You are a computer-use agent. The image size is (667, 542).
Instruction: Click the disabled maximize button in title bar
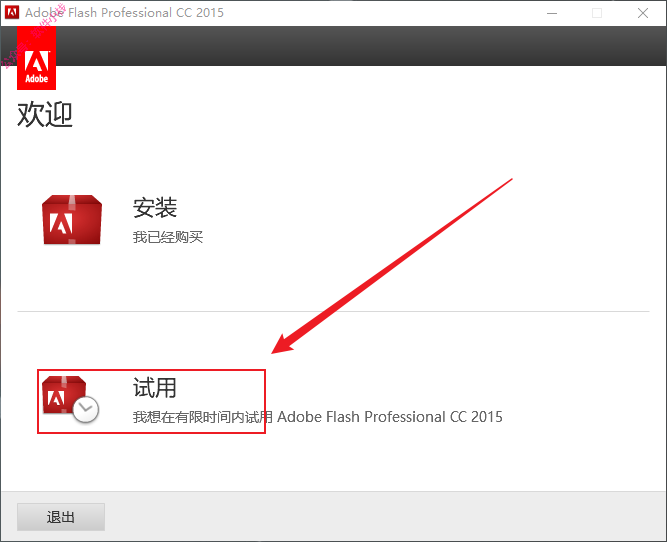pos(597,13)
